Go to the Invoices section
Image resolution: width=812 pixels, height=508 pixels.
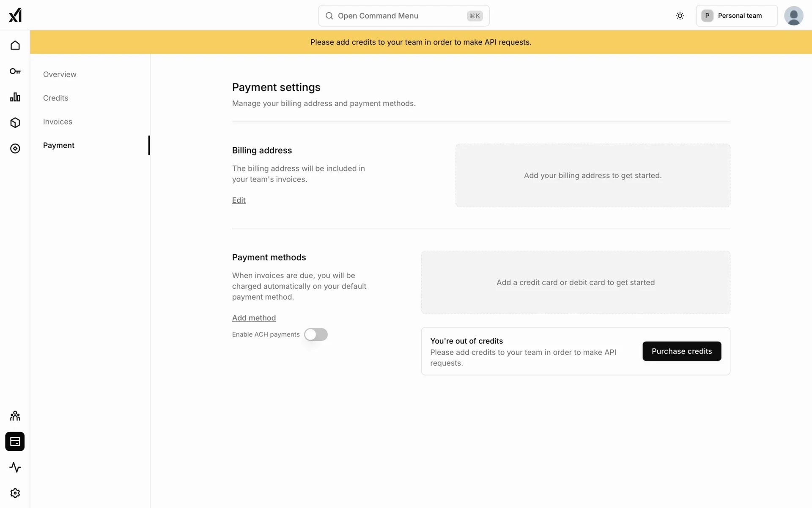(x=58, y=121)
